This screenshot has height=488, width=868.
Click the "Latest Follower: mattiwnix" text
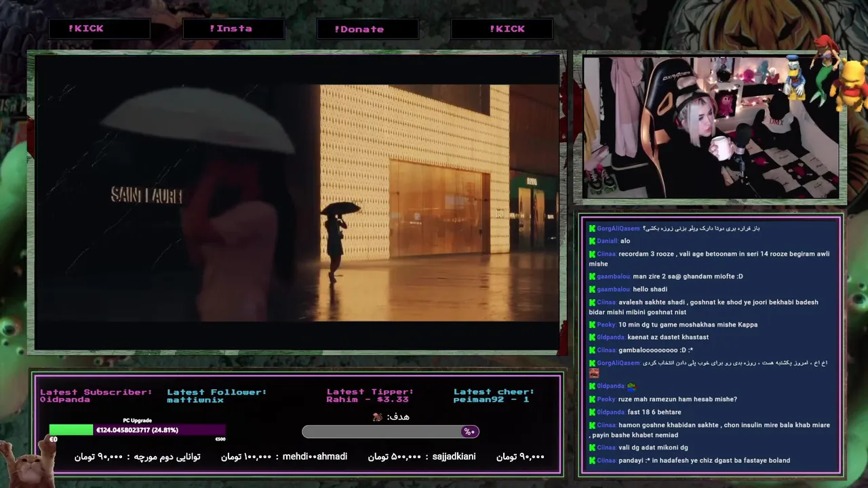pyautogui.click(x=217, y=396)
